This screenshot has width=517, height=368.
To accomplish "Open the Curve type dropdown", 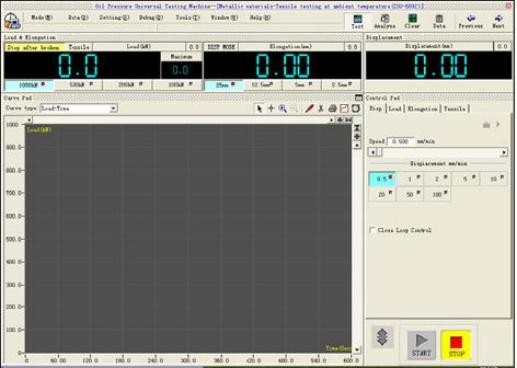I will (x=113, y=108).
